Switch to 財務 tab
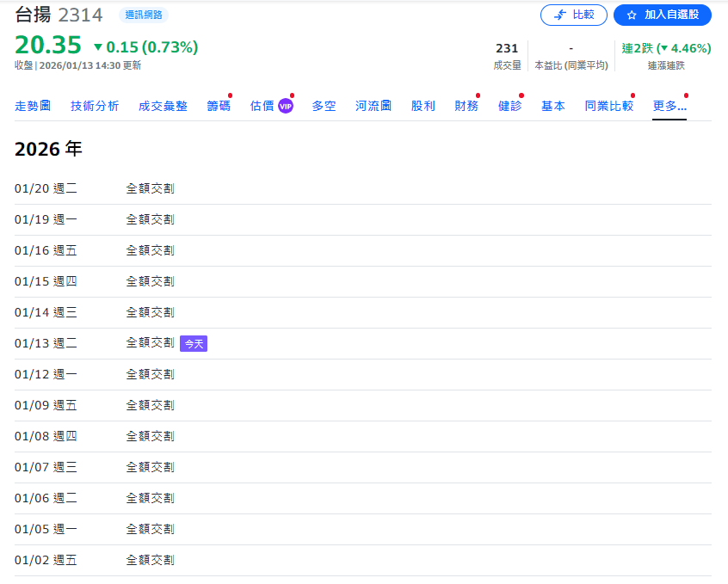 pyautogui.click(x=466, y=106)
